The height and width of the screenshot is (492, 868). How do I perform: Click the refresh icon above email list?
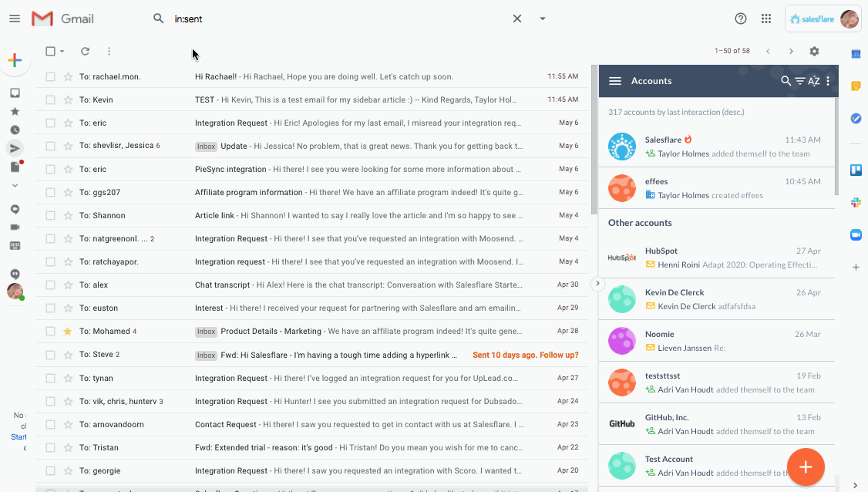[86, 51]
